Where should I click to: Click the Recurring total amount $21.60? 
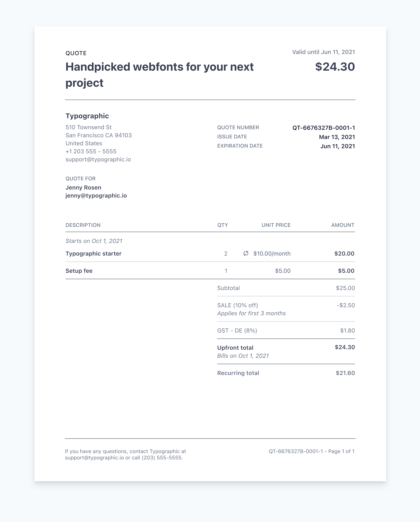(x=345, y=373)
